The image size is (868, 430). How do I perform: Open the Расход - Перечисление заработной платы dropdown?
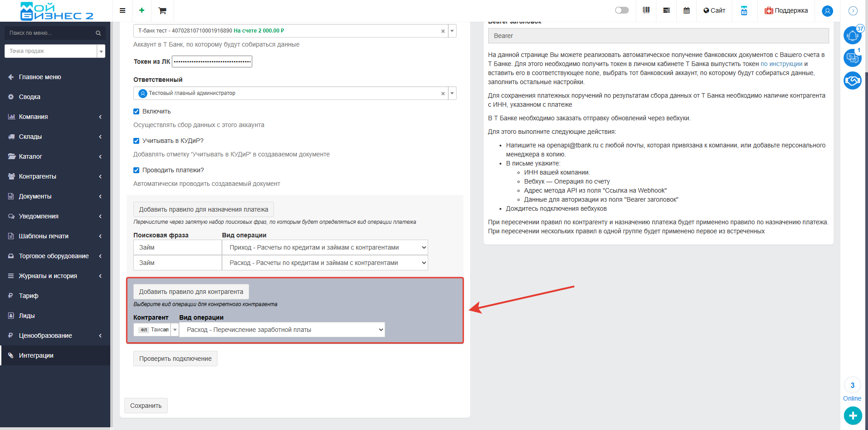282,330
